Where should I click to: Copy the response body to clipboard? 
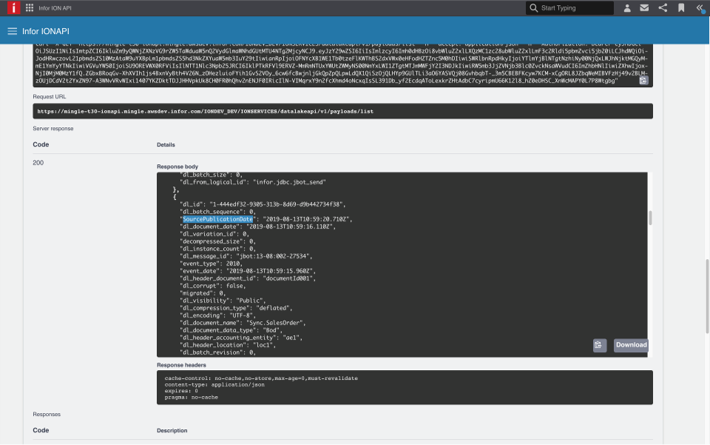click(x=599, y=345)
